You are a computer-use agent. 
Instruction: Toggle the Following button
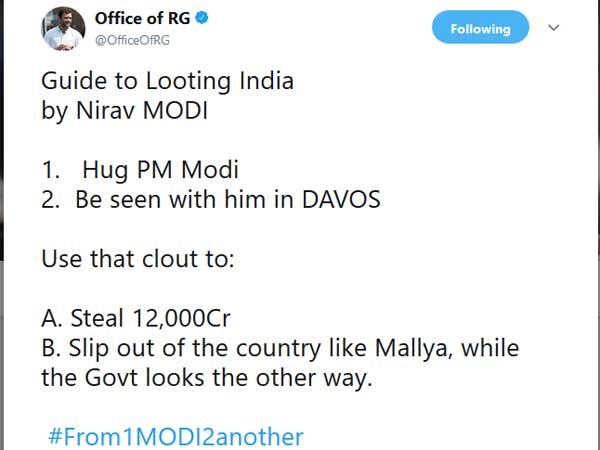pos(480,29)
